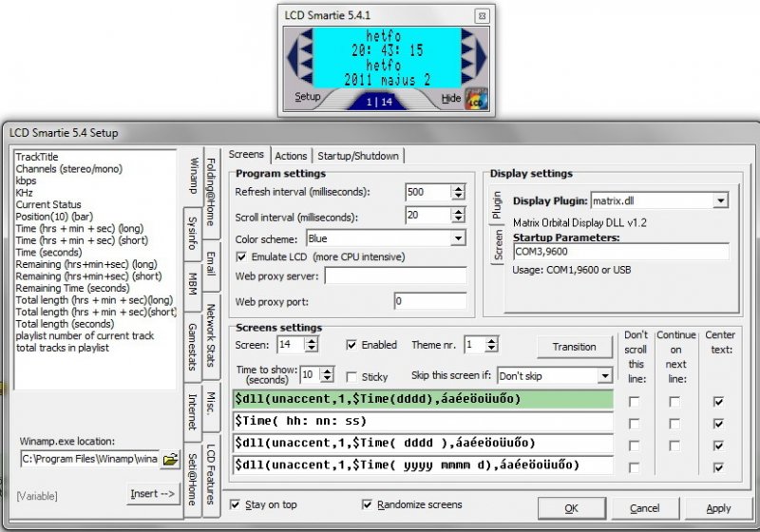Select TrackTitle in the variable list
This screenshot has height=532, width=760.
[x=37, y=157]
